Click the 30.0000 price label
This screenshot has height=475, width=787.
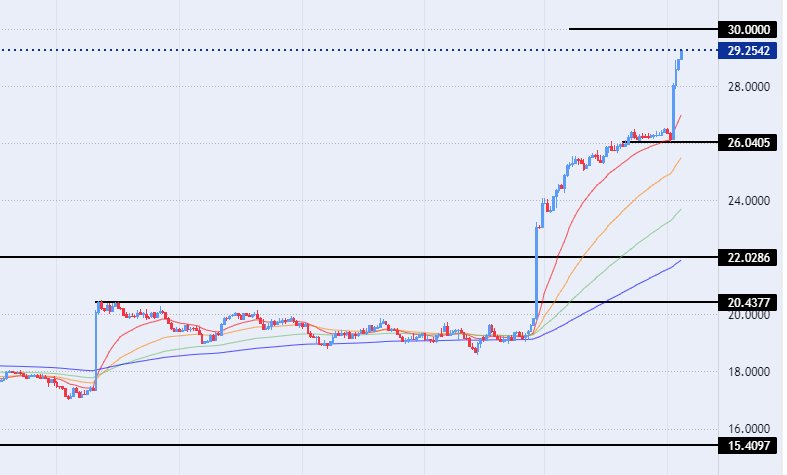pyautogui.click(x=749, y=30)
